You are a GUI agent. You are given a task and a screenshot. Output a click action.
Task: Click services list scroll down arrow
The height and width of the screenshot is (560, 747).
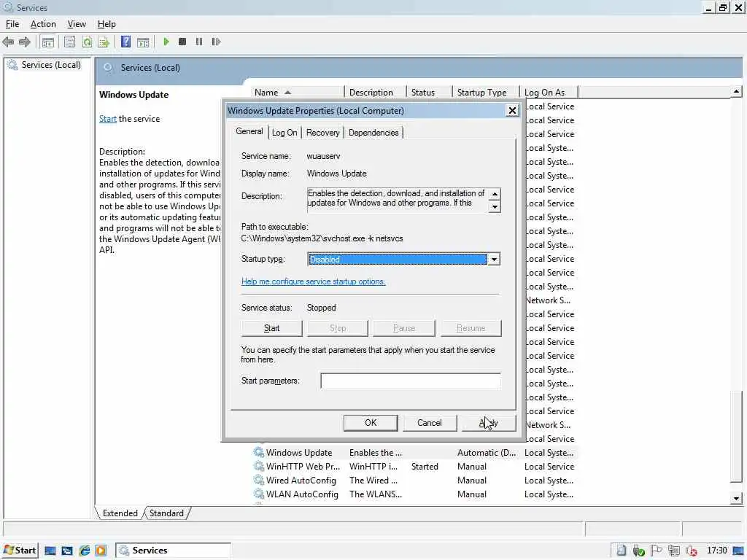tap(736, 499)
